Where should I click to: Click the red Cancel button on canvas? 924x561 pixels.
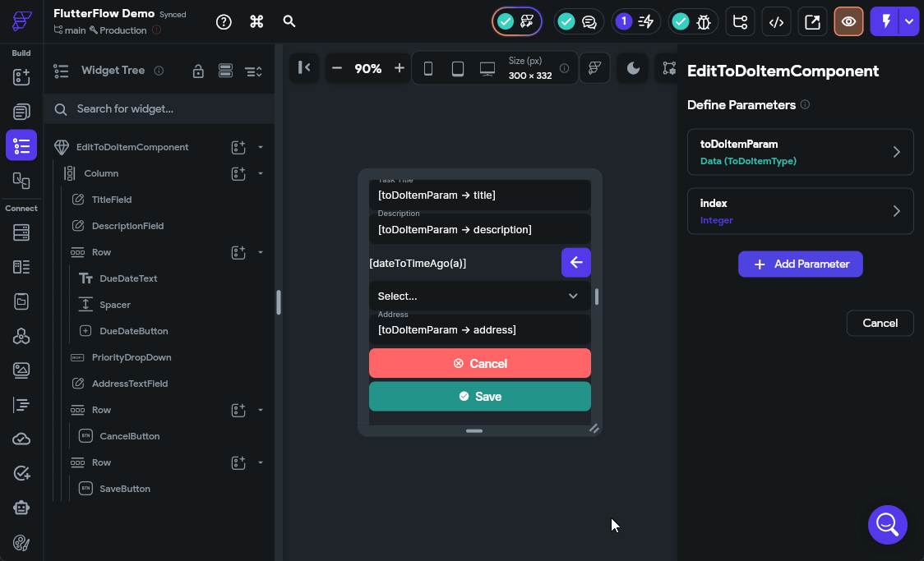pos(480,363)
